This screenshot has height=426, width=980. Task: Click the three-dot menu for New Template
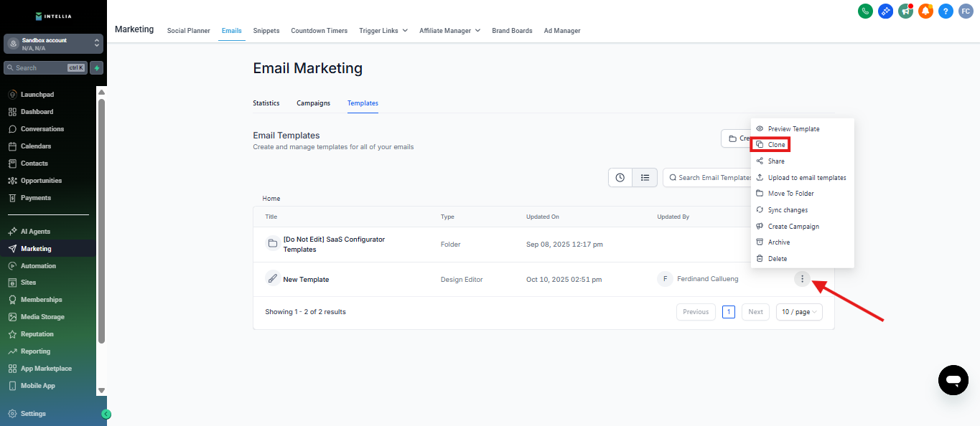point(802,279)
